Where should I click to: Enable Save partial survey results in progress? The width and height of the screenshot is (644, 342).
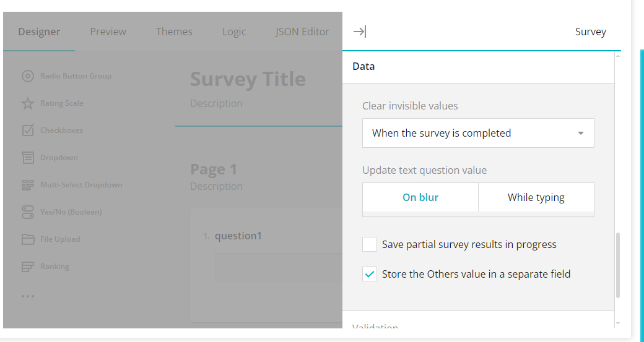(x=370, y=244)
